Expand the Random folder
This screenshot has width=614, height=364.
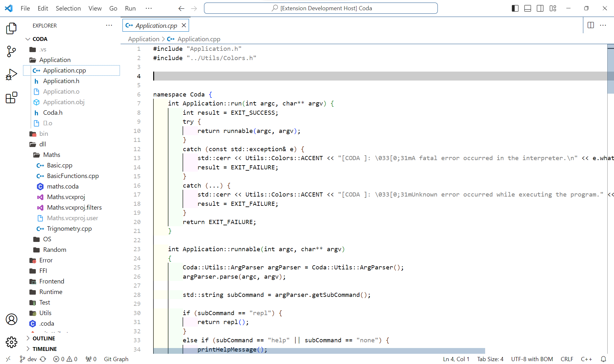(x=72, y=250)
